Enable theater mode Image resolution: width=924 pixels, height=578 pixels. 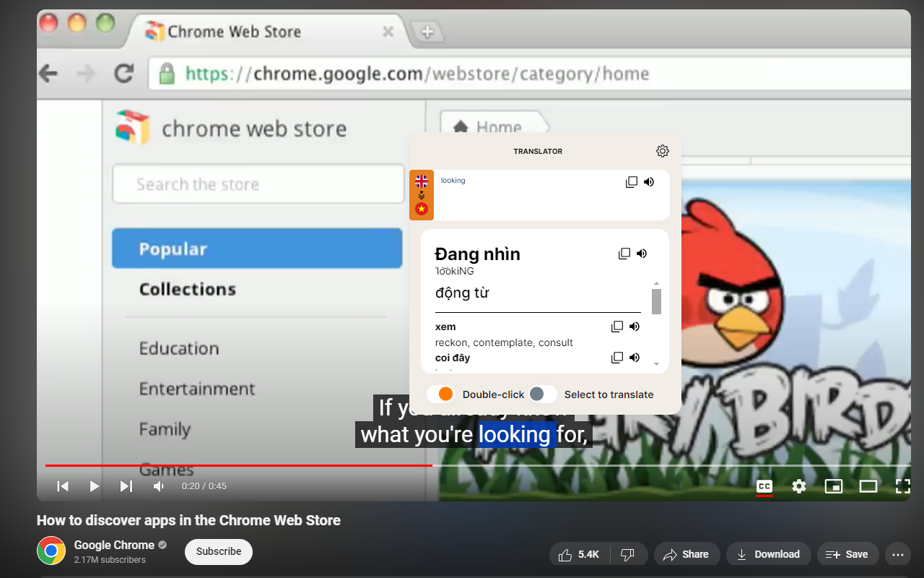coord(868,486)
